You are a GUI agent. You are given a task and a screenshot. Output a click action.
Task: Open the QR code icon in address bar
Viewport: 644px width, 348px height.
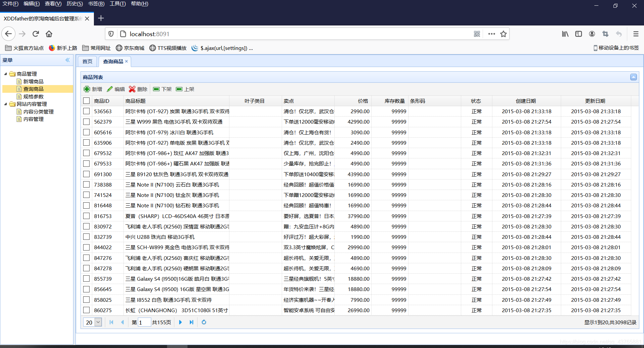coord(477,34)
